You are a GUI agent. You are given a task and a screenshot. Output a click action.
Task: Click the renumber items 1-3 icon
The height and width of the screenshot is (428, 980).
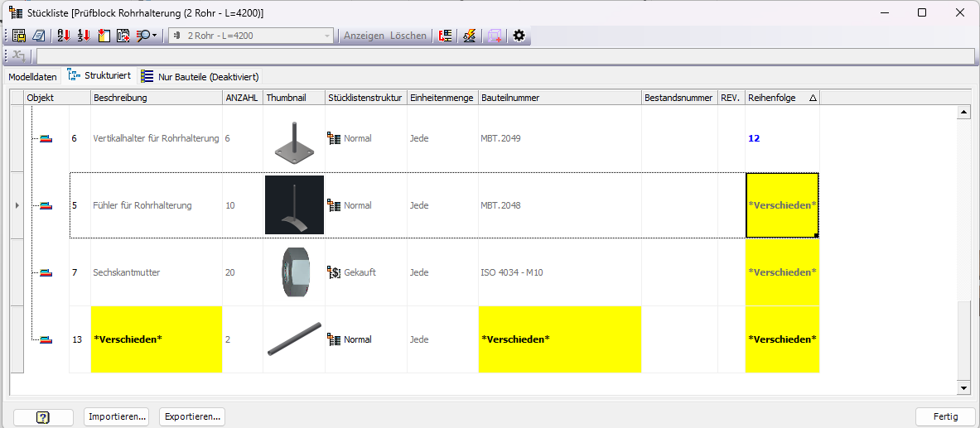click(83, 36)
